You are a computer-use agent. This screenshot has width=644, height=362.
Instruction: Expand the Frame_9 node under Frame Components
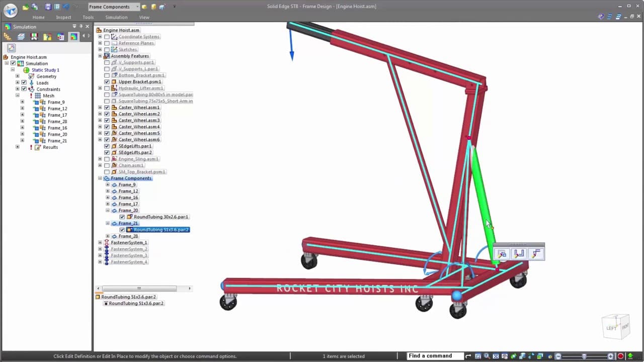pyautogui.click(x=107, y=185)
